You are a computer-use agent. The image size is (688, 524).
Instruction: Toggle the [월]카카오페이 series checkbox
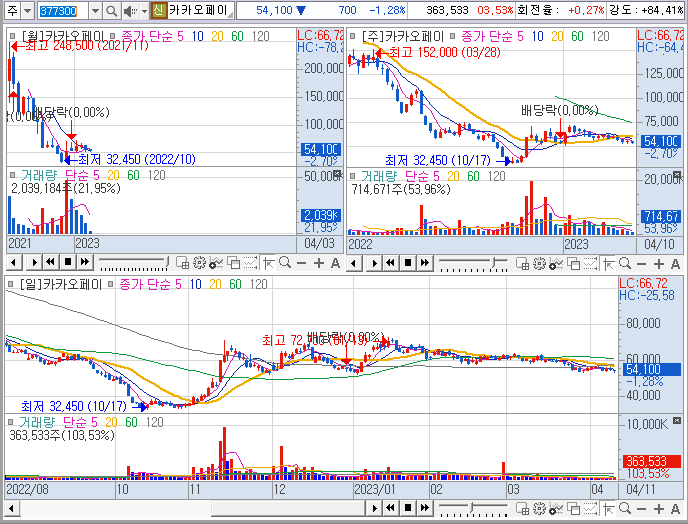(12, 36)
